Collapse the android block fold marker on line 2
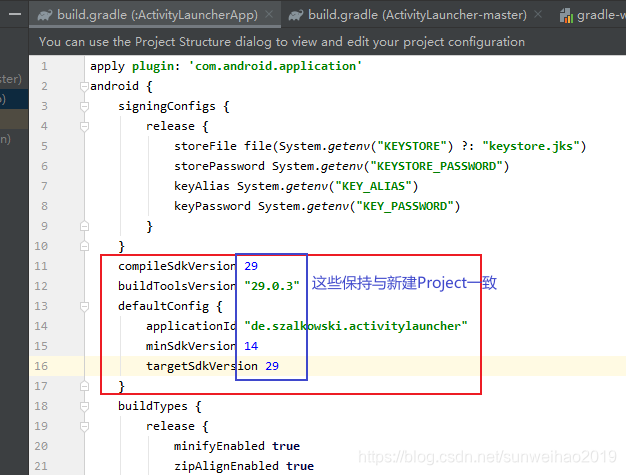 tap(84, 86)
